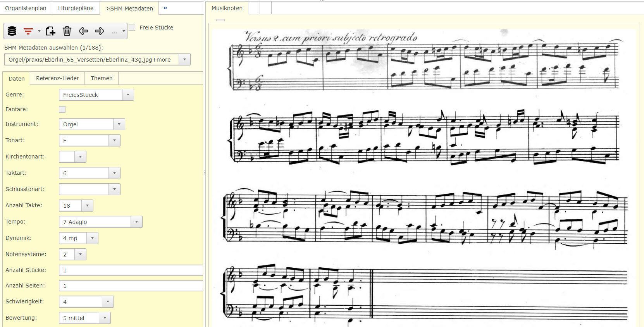
Task: Select the >SHM Metadaten tab
Action: click(x=129, y=8)
